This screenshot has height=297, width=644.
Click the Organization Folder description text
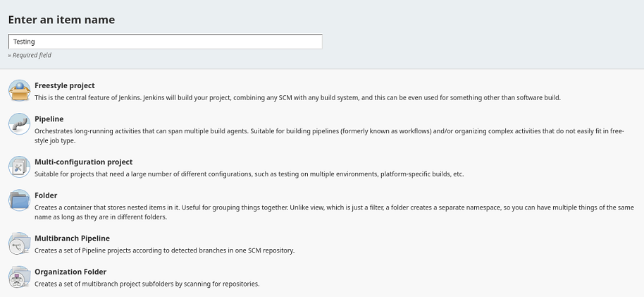[x=147, y=284]
